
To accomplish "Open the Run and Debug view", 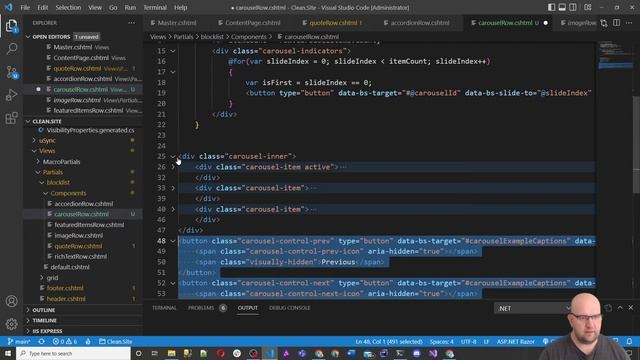I will [11, 95].
